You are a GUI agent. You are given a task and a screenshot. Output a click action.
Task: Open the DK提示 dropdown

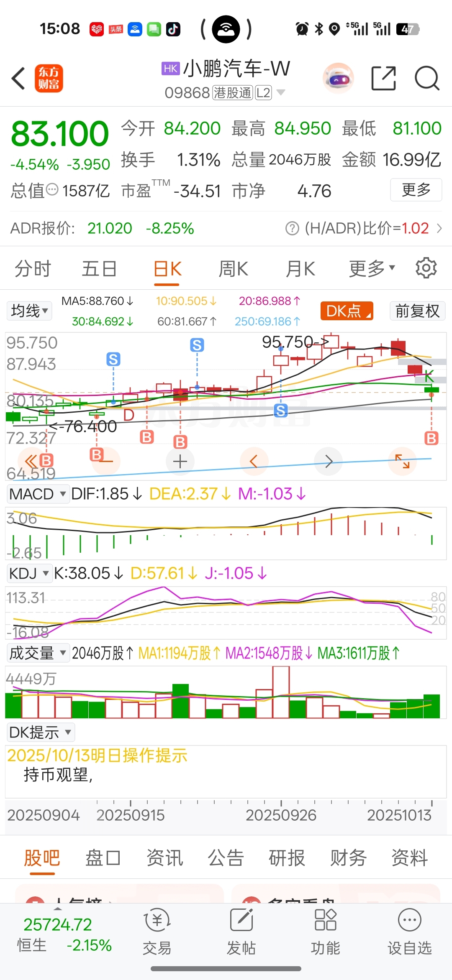pyautogui.click(x=41, y=732)
